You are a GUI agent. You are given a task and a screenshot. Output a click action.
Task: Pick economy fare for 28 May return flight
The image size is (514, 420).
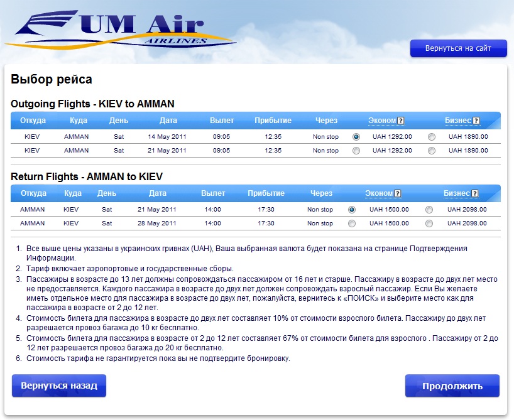(352, 223)
